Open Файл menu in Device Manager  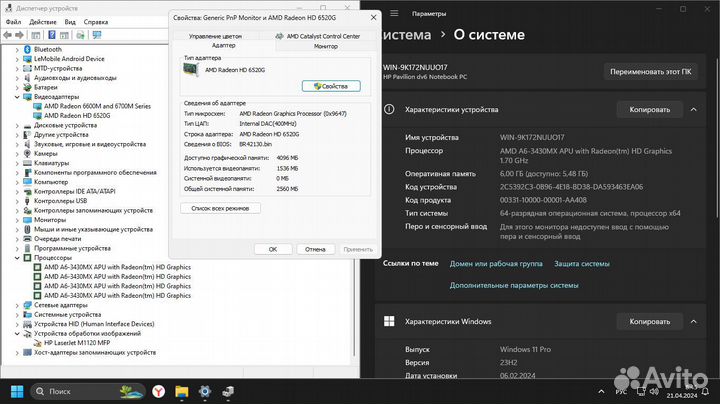[x=13, y=22]
